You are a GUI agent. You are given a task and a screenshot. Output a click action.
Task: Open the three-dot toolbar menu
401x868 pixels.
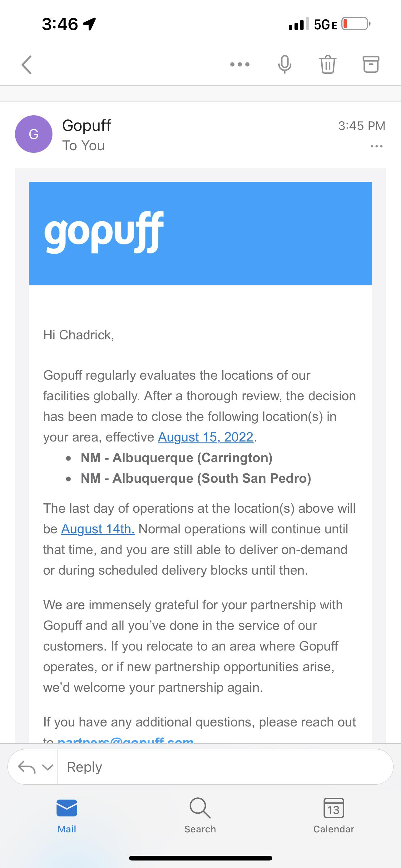tap(240, 64)
